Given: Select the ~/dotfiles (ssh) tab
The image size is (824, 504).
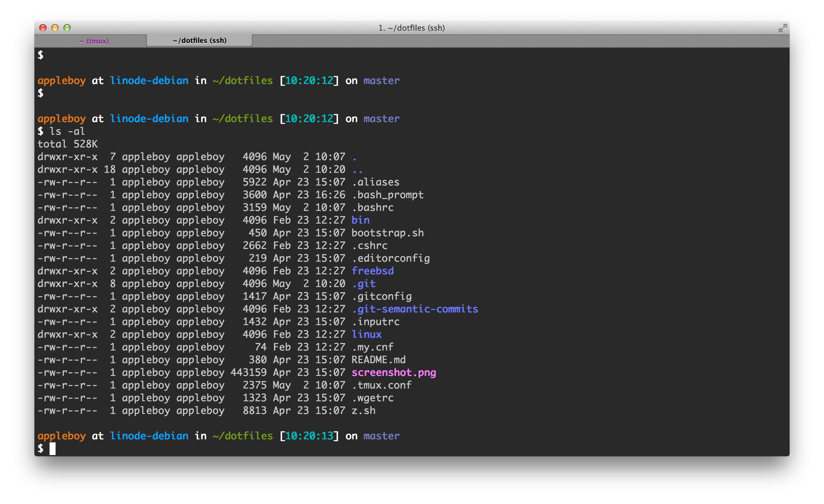Looking at the screenshot, I should pyautogui.click(x=199, y=40).
